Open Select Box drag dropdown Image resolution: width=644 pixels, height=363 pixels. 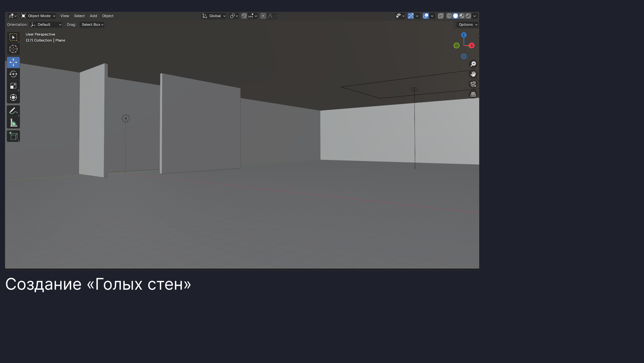pyautogui.click(x=92, y=25)
